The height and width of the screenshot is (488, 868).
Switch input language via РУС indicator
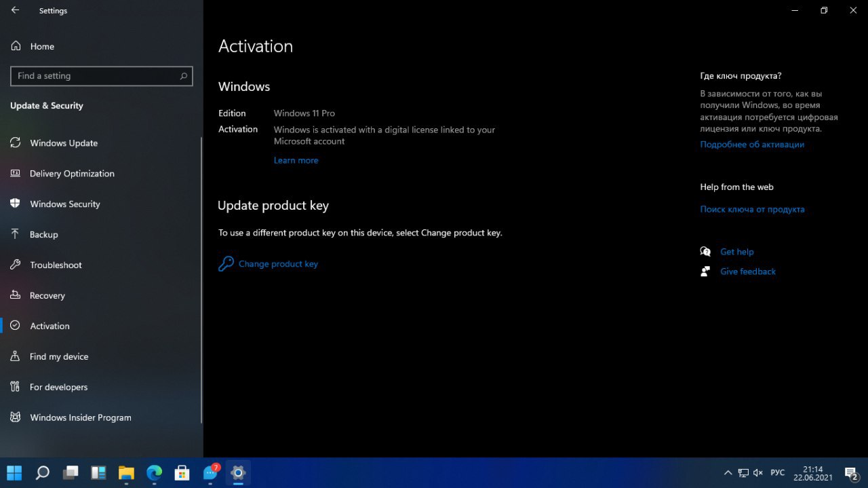(778, 472)
